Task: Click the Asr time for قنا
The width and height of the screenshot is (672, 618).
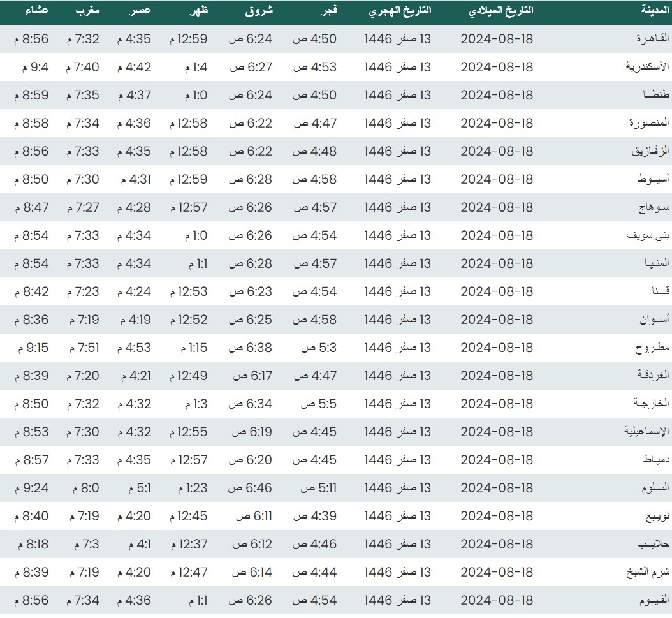Action: 134,291
